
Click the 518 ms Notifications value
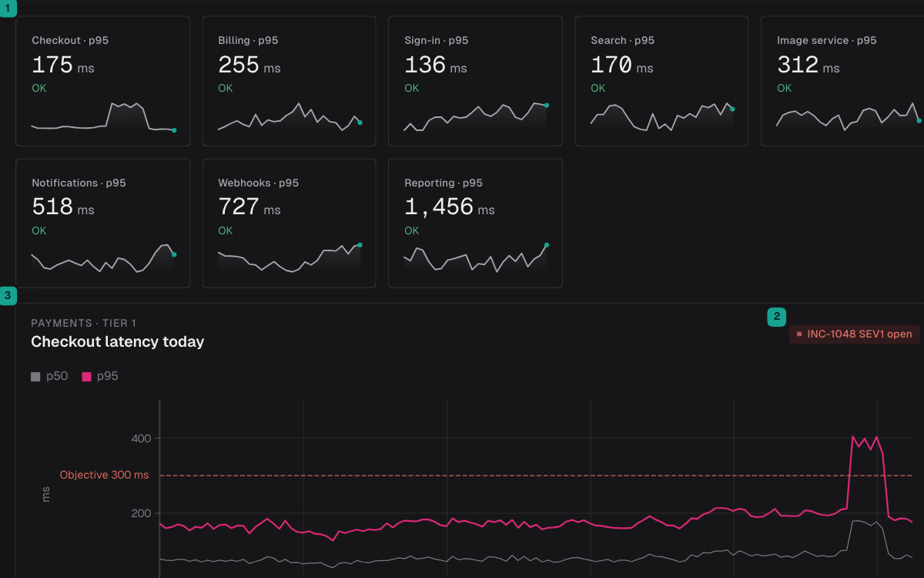tap(63, 207)
